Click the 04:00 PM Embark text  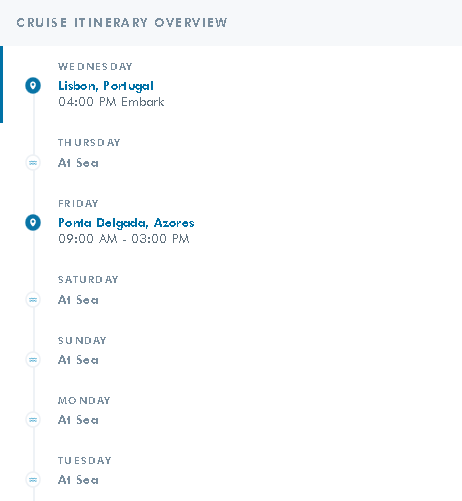111,102
